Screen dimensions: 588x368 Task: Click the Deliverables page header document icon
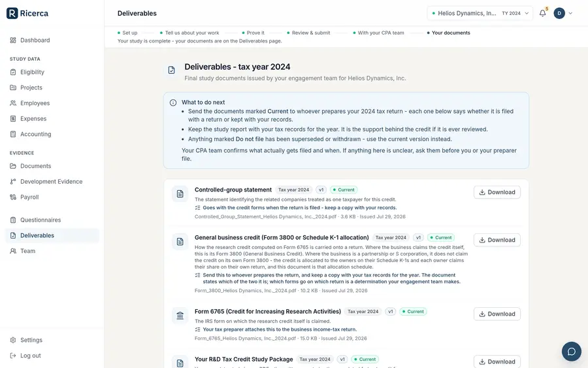click(x=171, y=70)
